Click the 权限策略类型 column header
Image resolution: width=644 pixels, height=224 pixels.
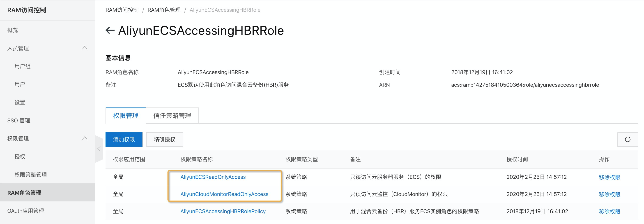tap(301, 159)
